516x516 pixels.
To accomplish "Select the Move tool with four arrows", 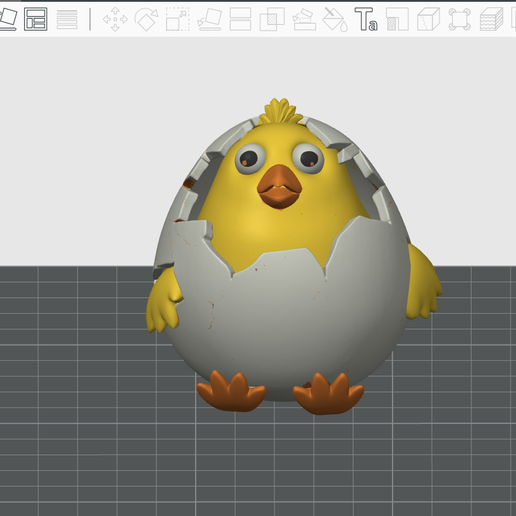I will (x=115, y=19).
